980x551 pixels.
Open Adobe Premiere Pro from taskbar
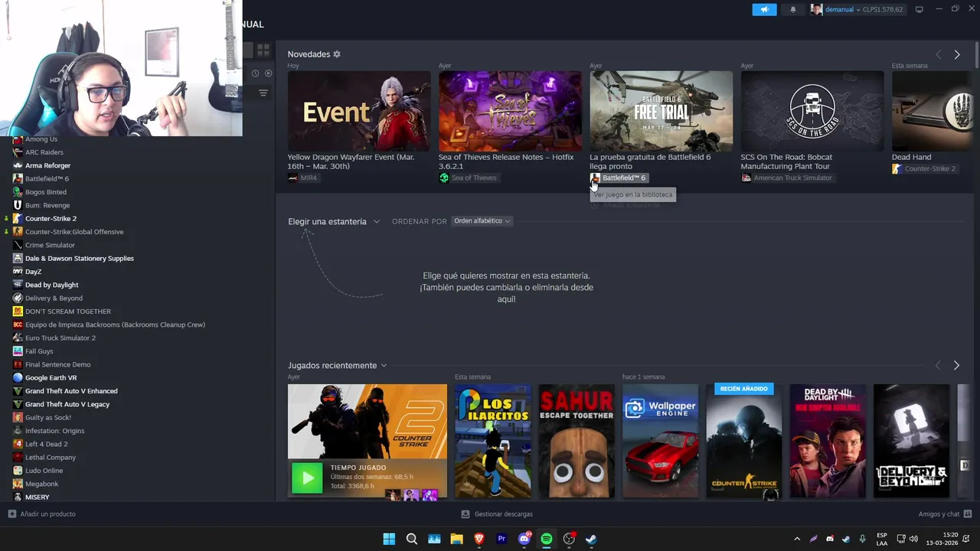point(501,539)
